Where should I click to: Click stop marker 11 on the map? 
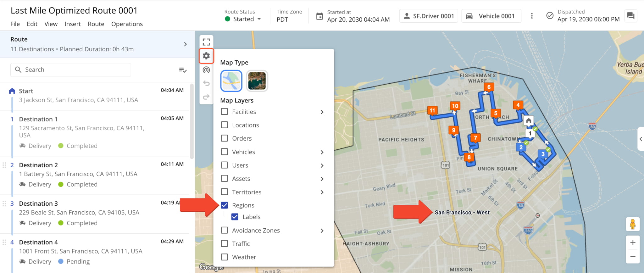tap(432, 110)
